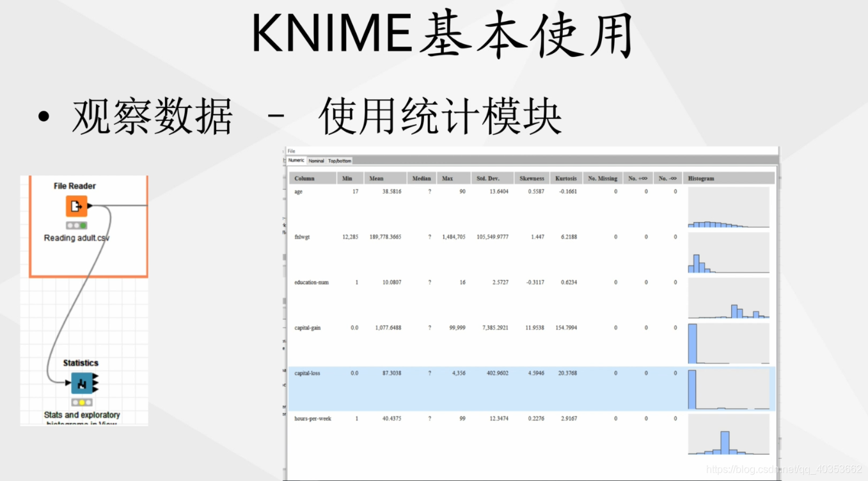The width and height of the screenshot is (868, 481).
Task: Click the Stats and exploratory node label
Action: click(x=82, y=415)
